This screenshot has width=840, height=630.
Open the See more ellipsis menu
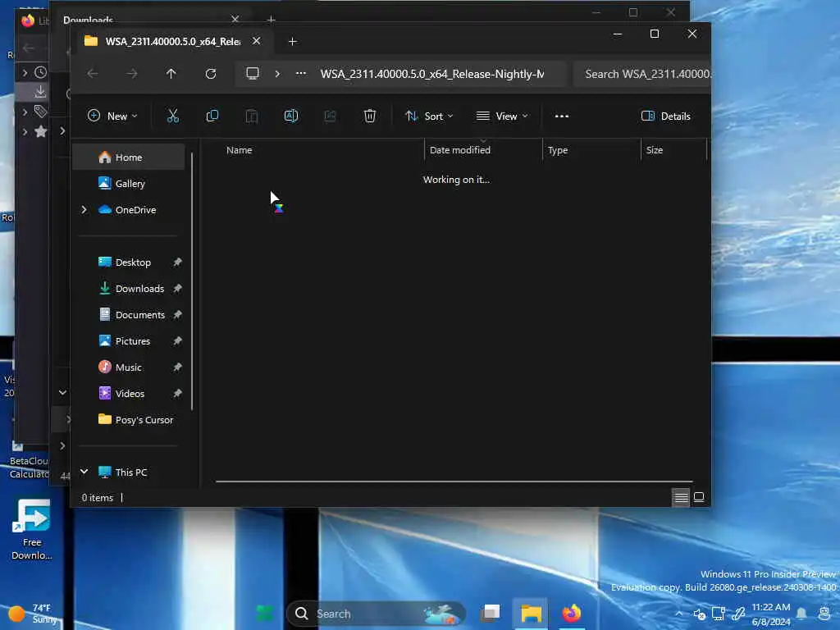coord(561,116)
